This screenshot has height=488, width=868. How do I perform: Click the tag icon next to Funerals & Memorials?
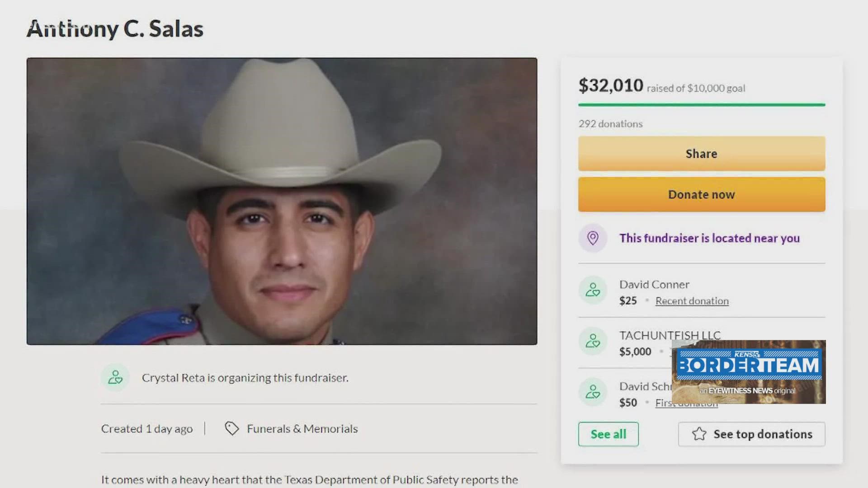(231, 428)
